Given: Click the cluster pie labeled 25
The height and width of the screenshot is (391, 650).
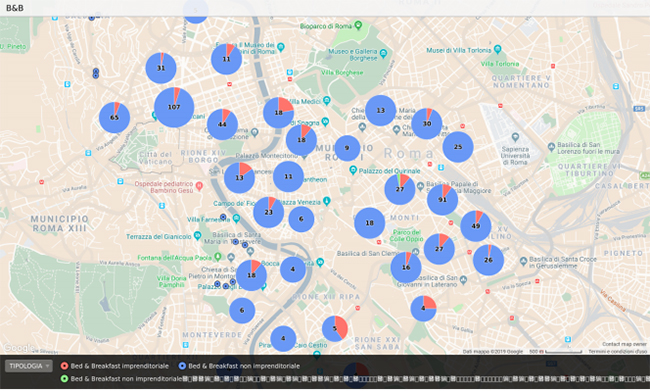Looking at the screenshot, I should [x=458, y=147].
